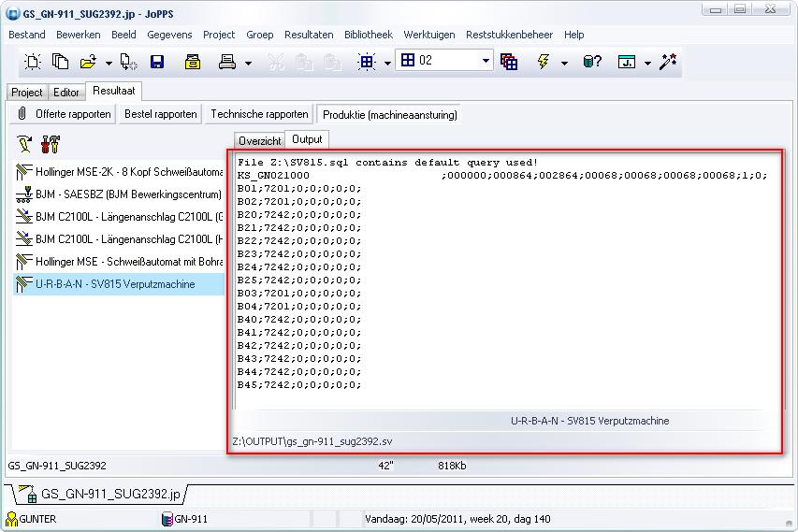Click the multiple windows toolbar icon
Viewport: 798px width, 532px height.
(x=509, y=62)
